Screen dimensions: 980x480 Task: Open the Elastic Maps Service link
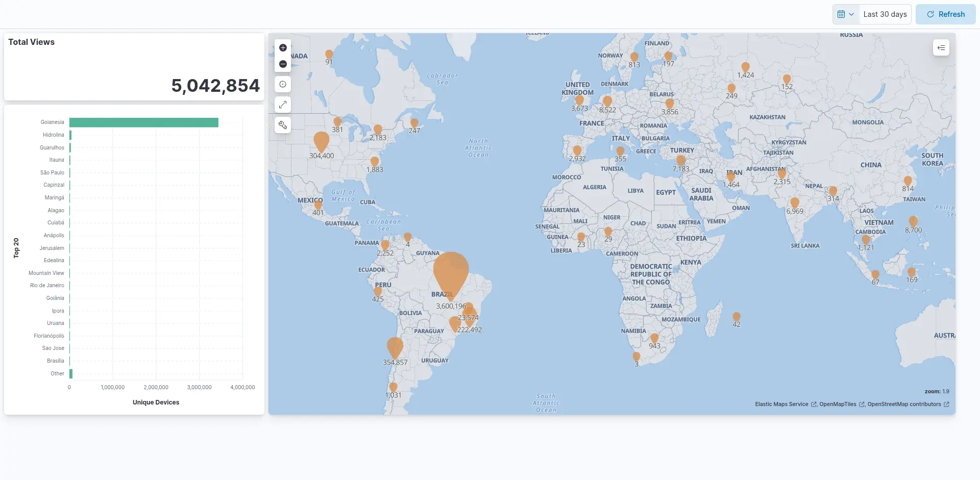781,405
